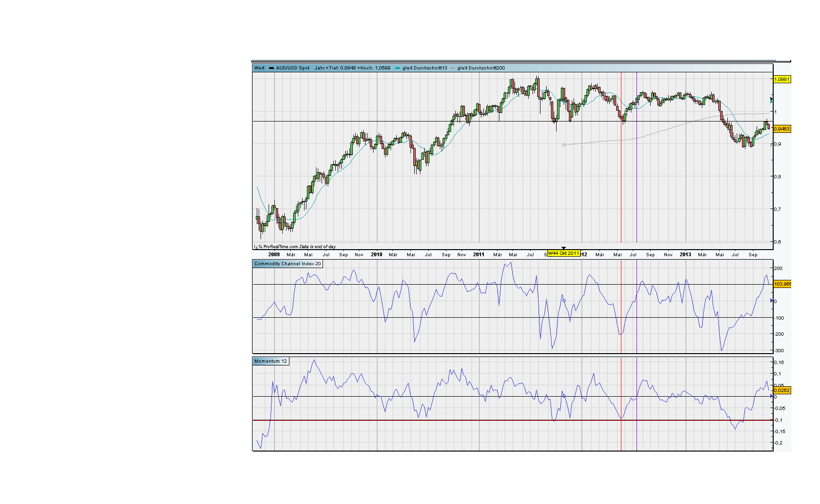The width and height of the screenshot is (820, 504).
Task: Click the ProRealTime.com data source text
Action: coord(281,246)
